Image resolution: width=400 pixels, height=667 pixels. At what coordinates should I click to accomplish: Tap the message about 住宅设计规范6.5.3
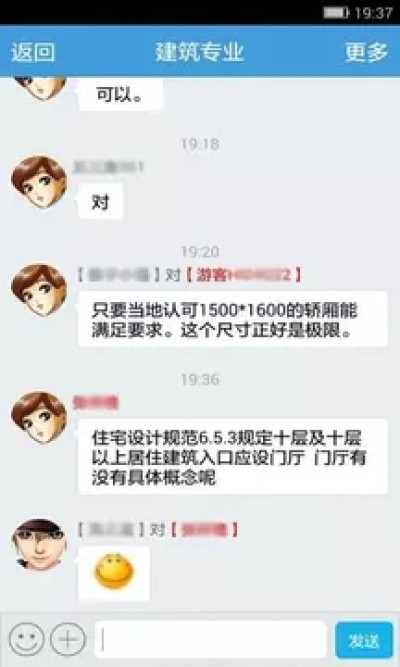click(x=233, y=457)
